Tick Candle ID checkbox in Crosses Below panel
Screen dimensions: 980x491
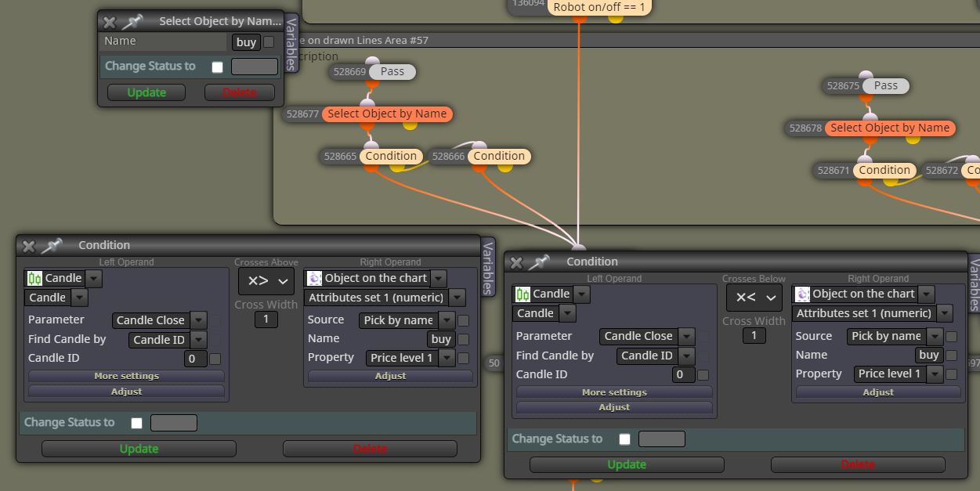pyautogui.click(x=703, y=375)
